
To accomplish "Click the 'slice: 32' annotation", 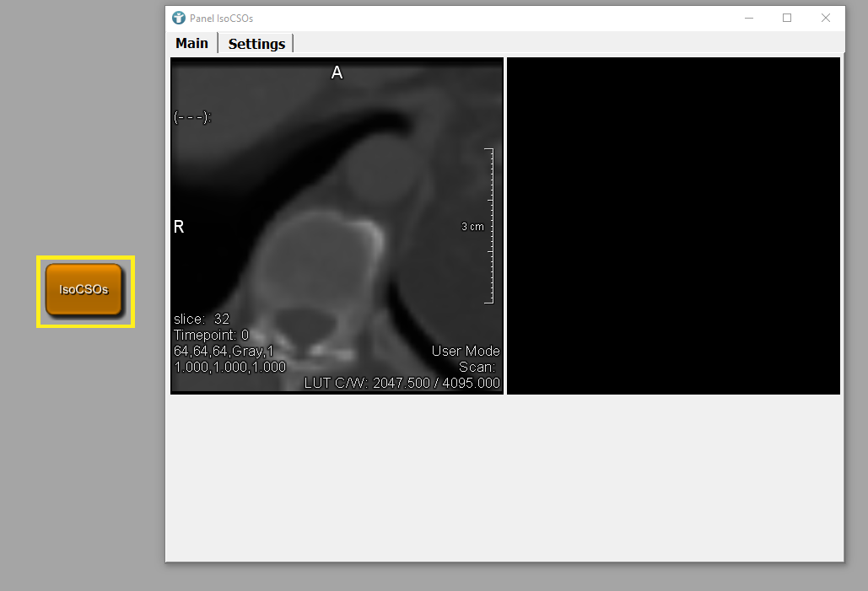I will click(x=202, y=319).
